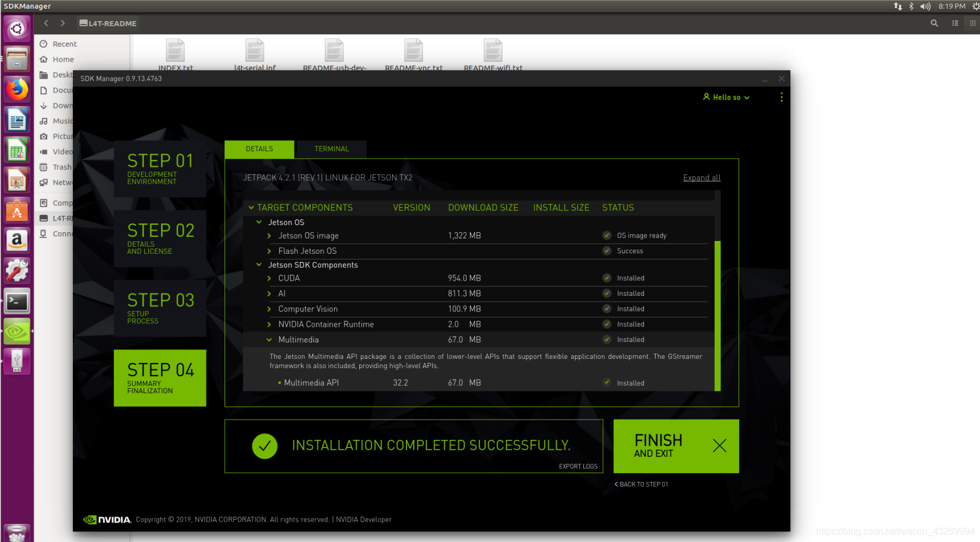The height and width of the screenshot is (542, 980).
Task: Open System Settings from the dock
Action: 17,271
